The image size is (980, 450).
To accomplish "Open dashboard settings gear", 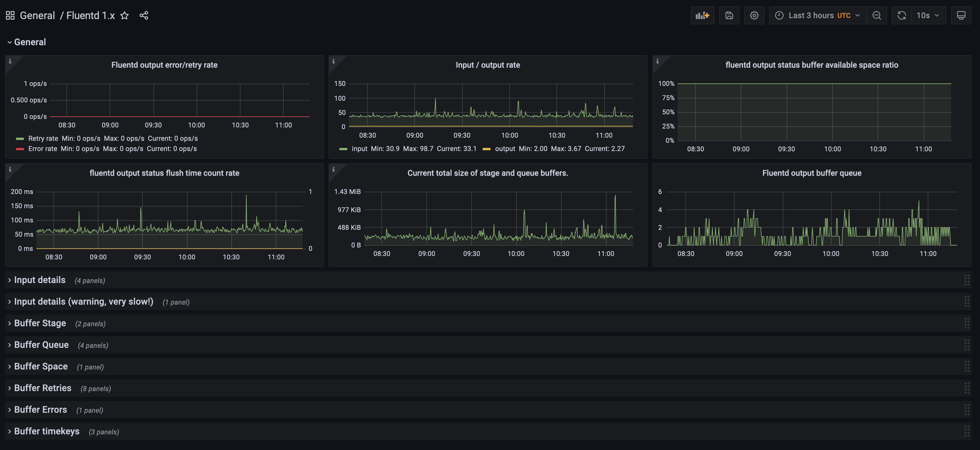I will pos(754,15).
